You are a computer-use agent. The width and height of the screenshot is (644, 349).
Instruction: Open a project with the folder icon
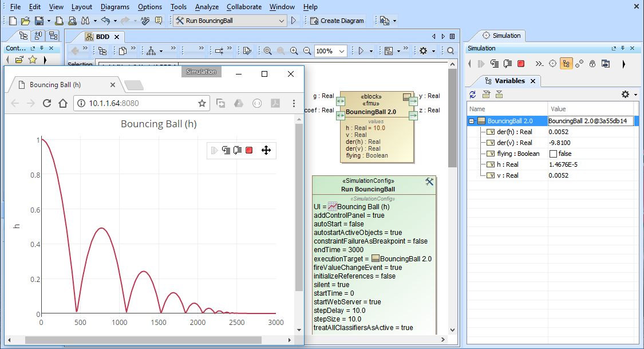tap(25, 21)
